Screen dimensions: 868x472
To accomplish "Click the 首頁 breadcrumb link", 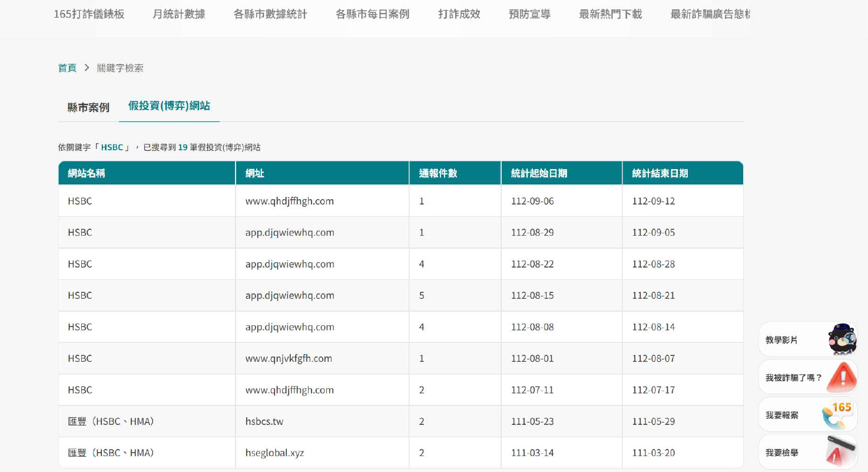I will tap(67, 68).
